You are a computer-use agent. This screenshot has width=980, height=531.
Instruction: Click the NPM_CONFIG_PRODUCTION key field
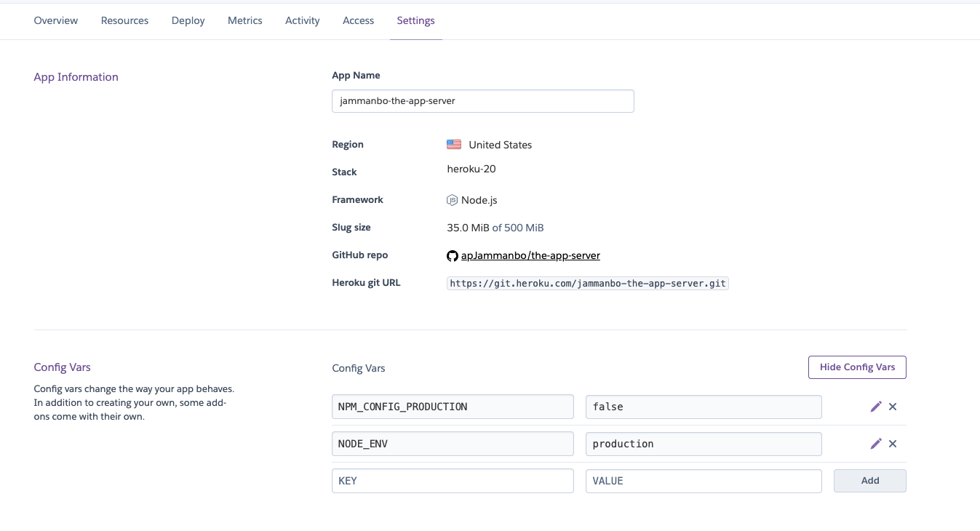click(x=453, y=407)
